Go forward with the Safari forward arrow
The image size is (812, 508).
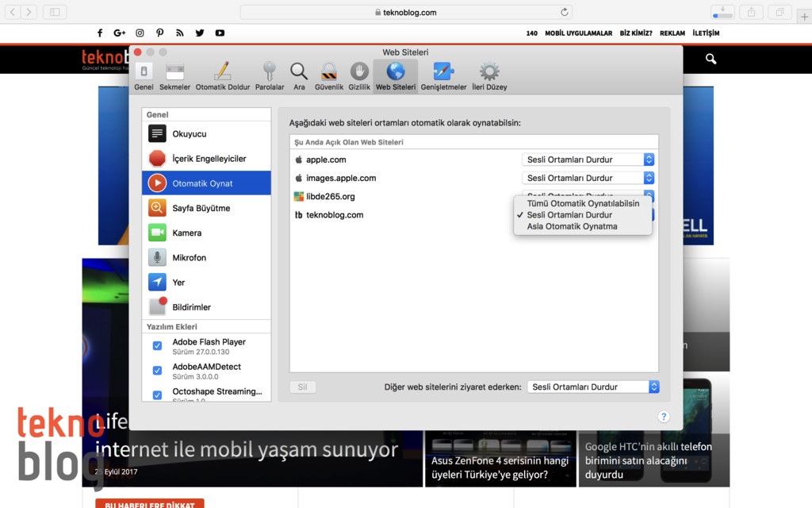[29, 11]
